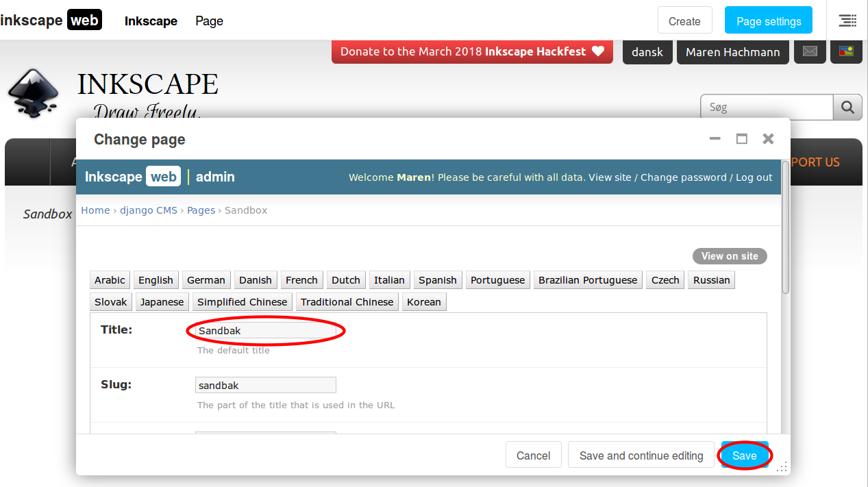The height and width of the screenshot is (487, 868).
Task: Click the blue Save button
Action: (744, 455)
